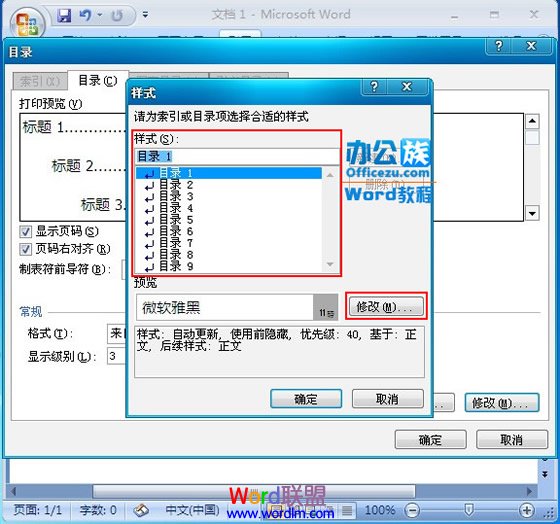The image size is (560, 524).
Task: Confirm the 样式 dialog with 确定
Action: 306,399
